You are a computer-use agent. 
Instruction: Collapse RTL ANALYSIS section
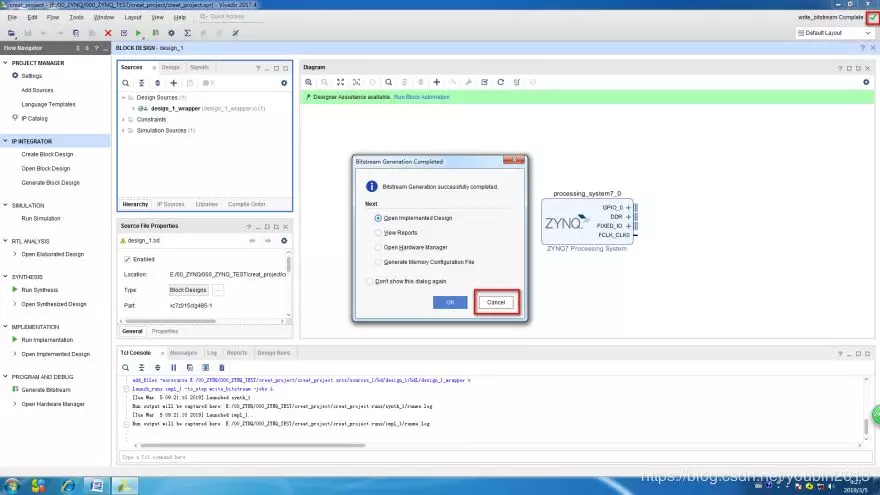click(x=6, y=241)
